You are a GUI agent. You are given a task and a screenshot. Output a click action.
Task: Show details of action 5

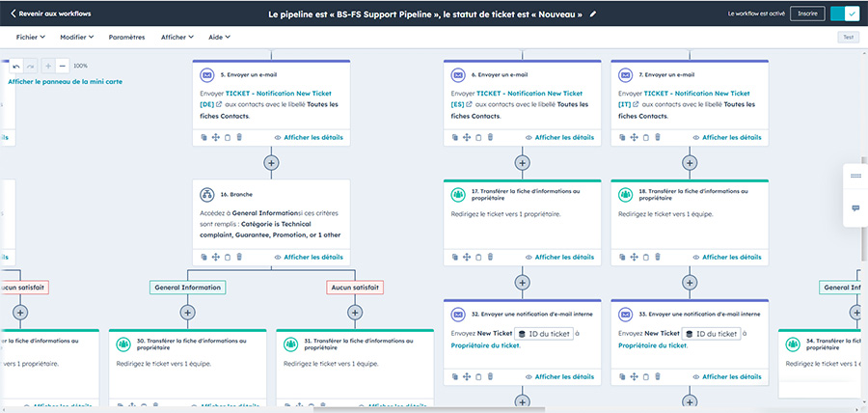click(309, 137)
